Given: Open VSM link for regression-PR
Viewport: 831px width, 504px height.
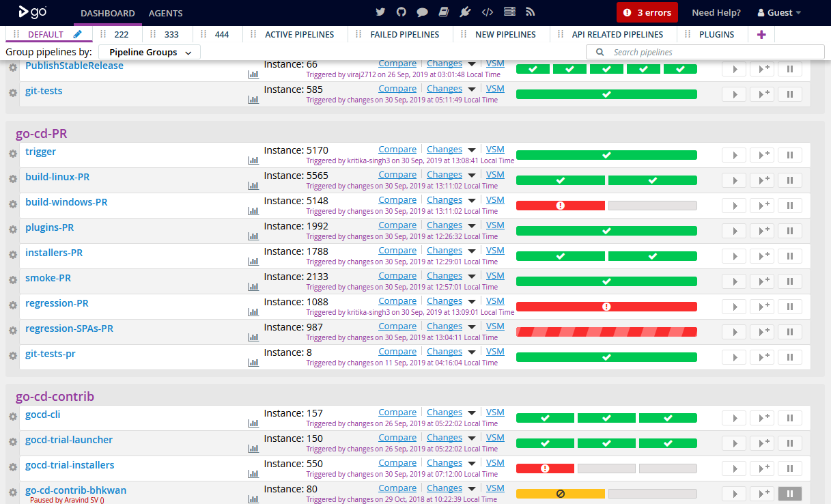Looking at the screenshot, I should pos(495,301).
